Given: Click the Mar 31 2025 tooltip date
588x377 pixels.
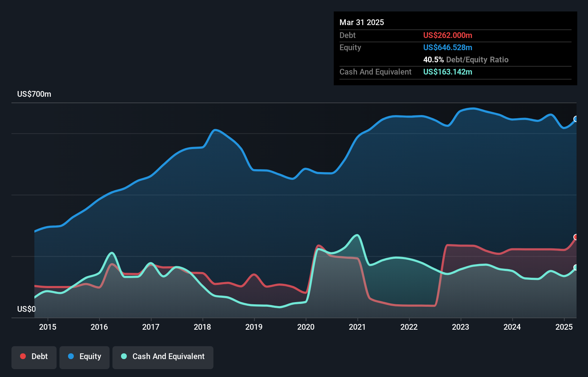Looking at the screenshot, I should click(362, 22).
